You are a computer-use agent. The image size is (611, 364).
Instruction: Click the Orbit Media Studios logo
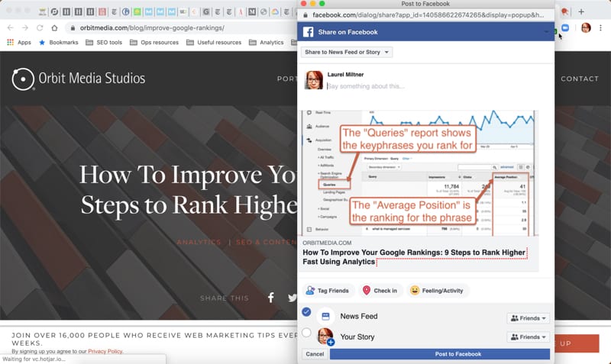[79, 79]
